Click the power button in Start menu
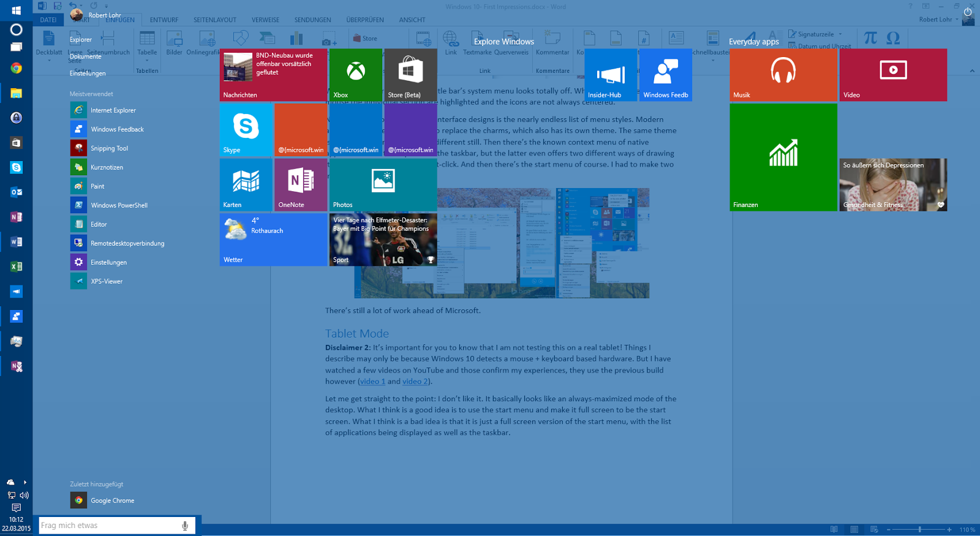Viewport: 980px width, 536px height. click(968, 12)
